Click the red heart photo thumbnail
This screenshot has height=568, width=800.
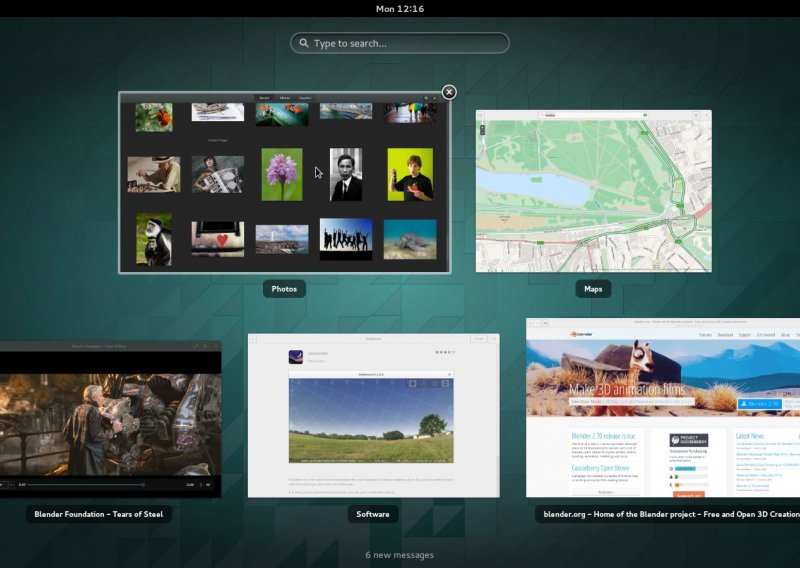218,239
